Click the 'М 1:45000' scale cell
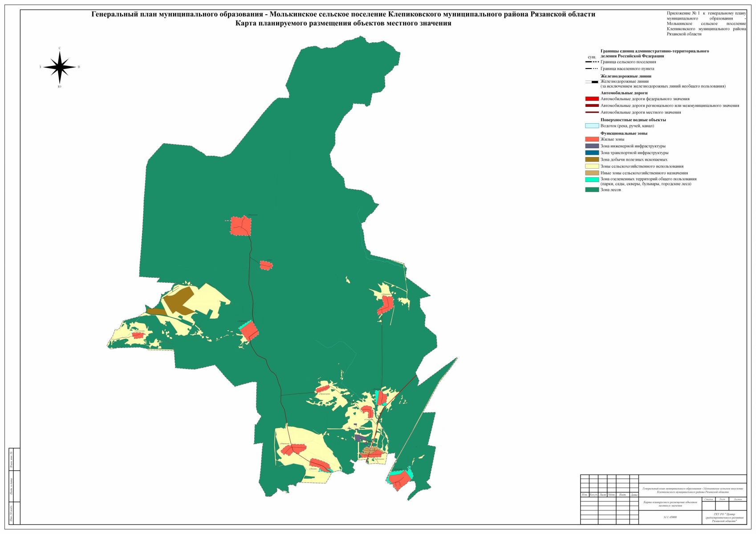The image size is (756, 534). coord(670,517)
